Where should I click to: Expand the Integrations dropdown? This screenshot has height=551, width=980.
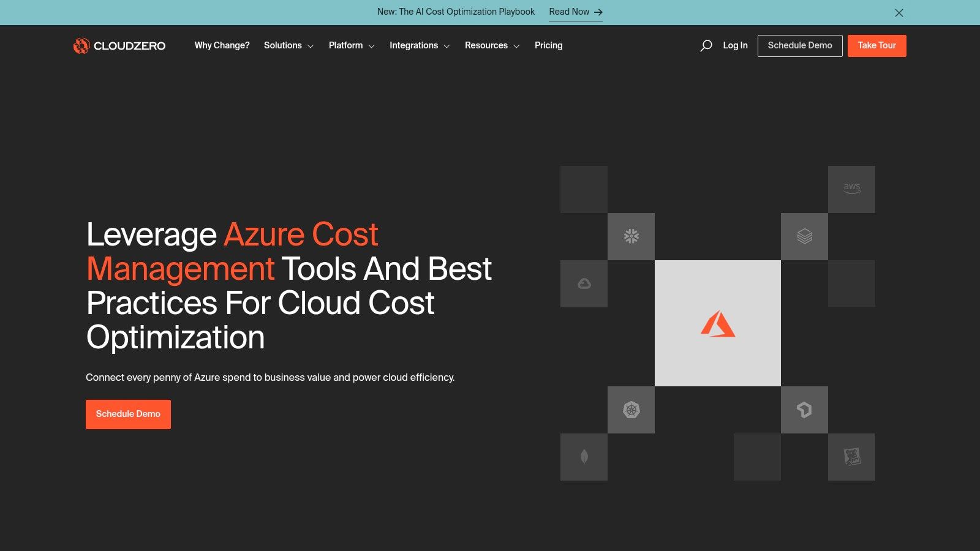[420, 45]
